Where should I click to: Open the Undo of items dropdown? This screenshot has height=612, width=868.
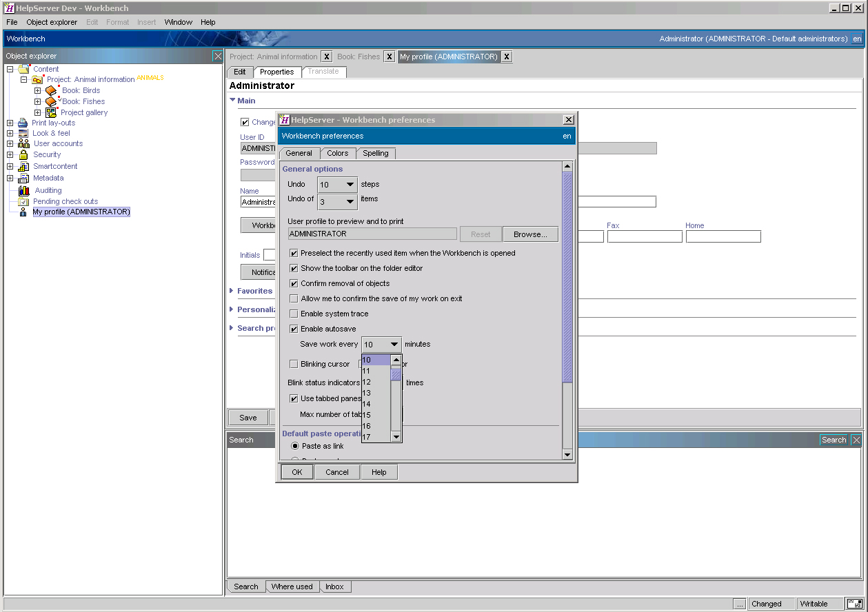point(337,202)
